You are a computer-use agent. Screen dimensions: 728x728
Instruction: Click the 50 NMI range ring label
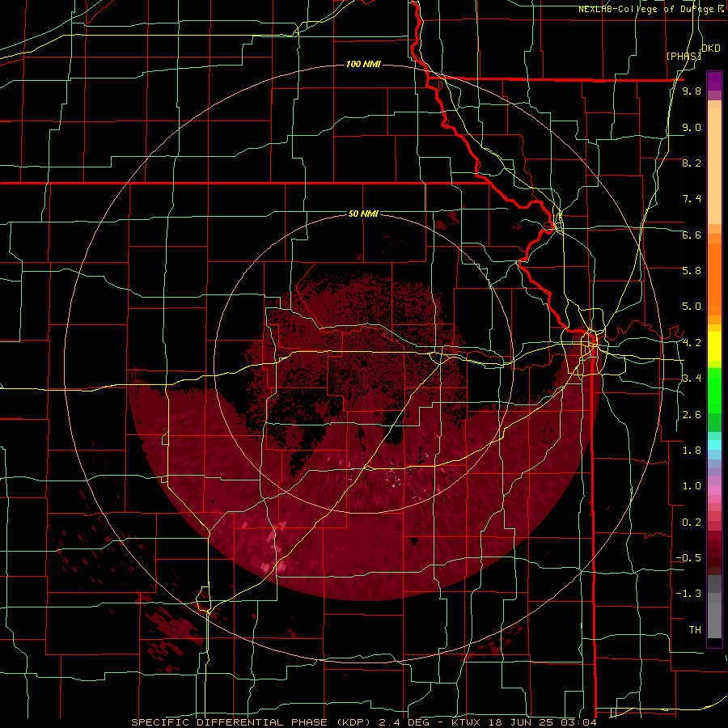click(363, 214)
